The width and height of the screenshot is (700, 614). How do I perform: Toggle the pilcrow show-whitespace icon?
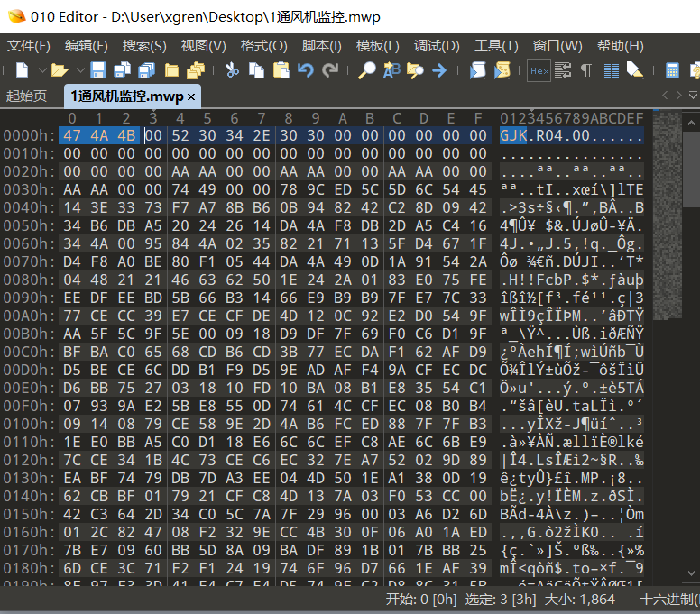pyautogui.click(x=586, y=70)
